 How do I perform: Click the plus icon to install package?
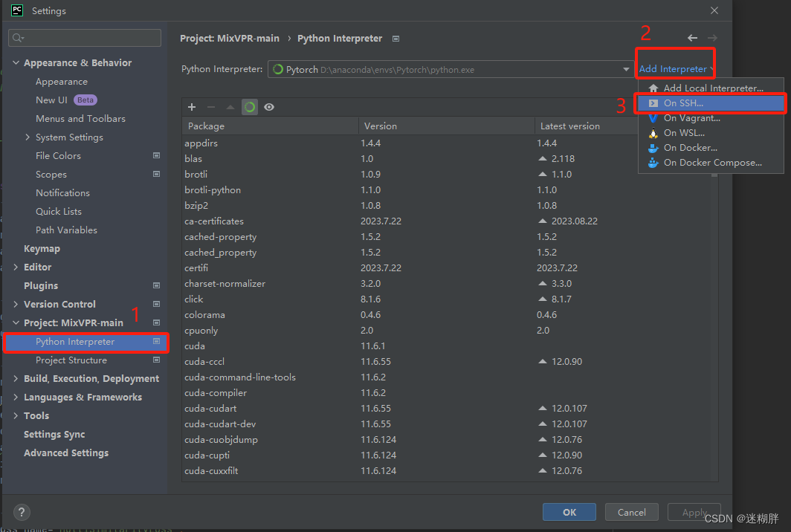tap(192, 107)
